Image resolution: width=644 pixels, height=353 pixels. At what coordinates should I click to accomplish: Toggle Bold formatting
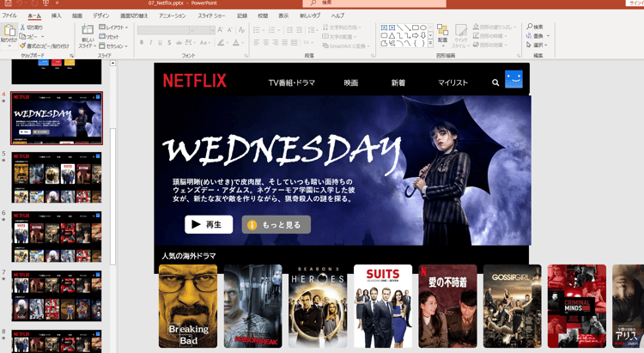[x=142, y=42]
